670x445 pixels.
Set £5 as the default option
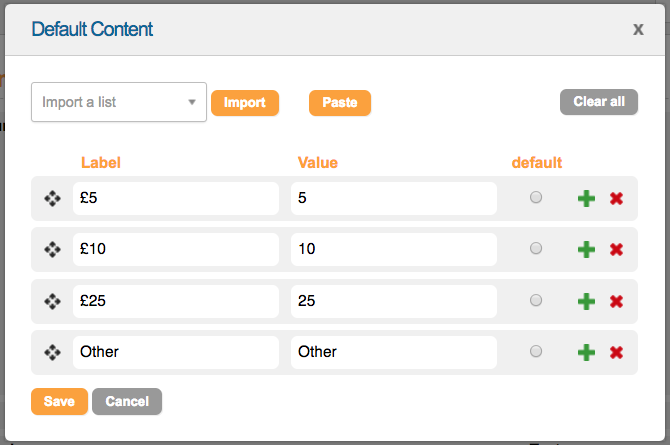coord(536,198)
